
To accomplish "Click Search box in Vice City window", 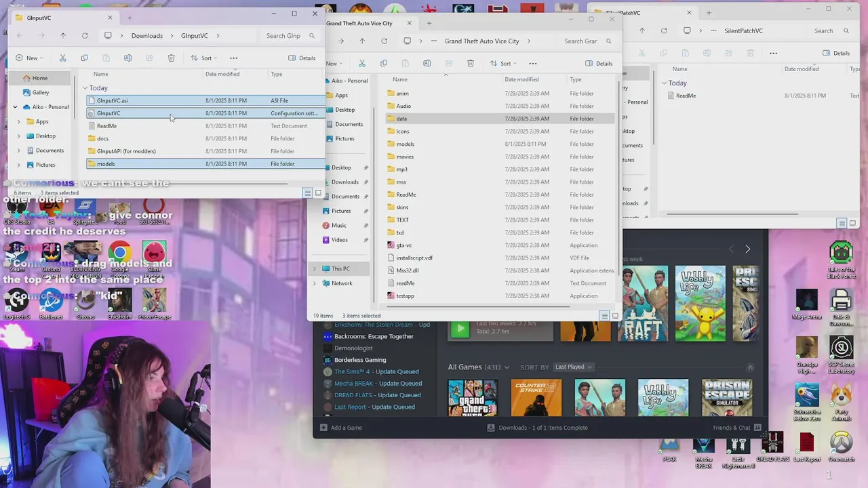I will click(588, 41).
